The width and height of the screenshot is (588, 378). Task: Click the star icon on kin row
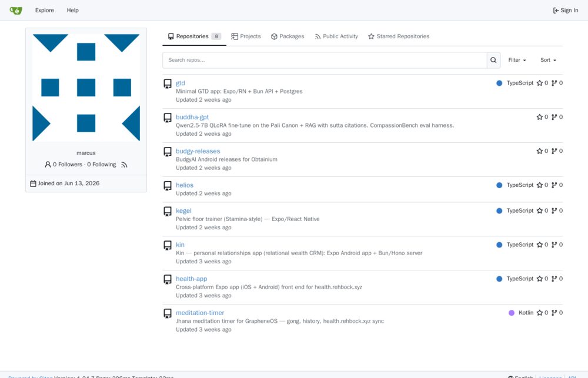pyautogui.click(x=540, y=245)
